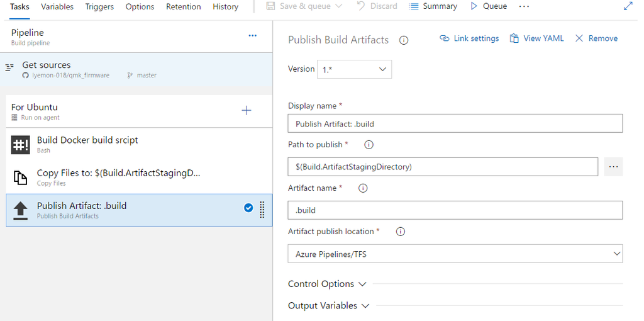Switch to the Tasks tab
Screen dimensions: 644x321
[x=19, y=6]
